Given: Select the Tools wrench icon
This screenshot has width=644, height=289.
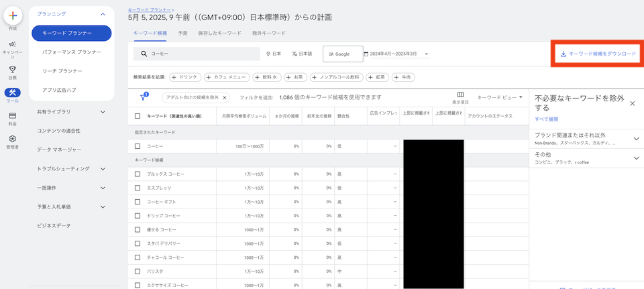Looking at the screenshot, I should pos(12,93).
